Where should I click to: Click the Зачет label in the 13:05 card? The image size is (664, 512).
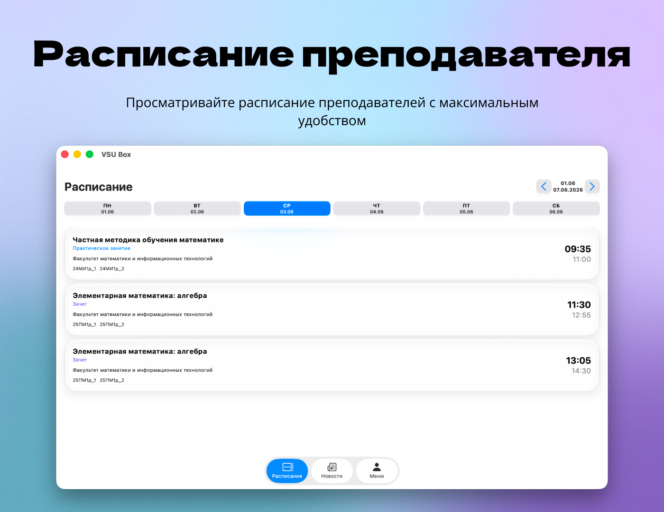tap(80, 360)
